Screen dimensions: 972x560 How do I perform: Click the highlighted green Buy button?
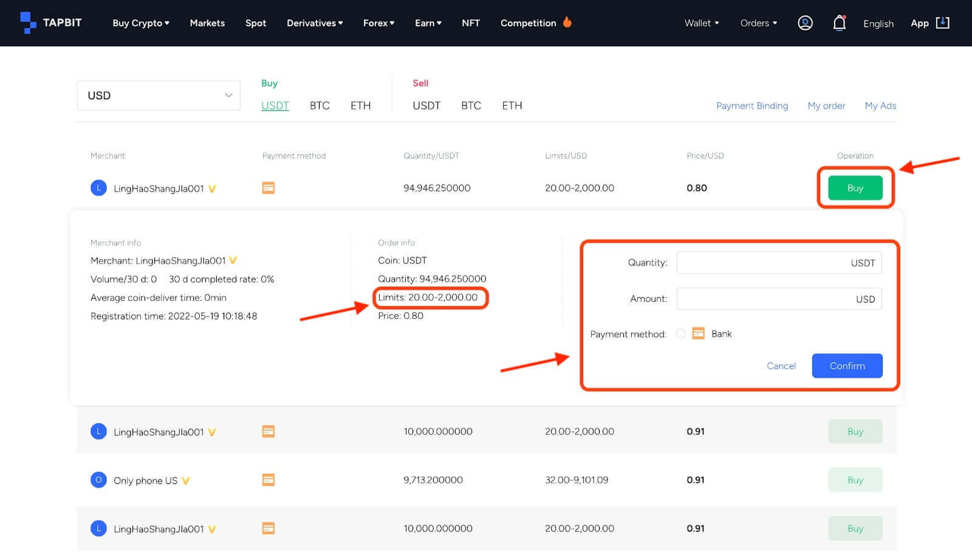coord(855,188)
